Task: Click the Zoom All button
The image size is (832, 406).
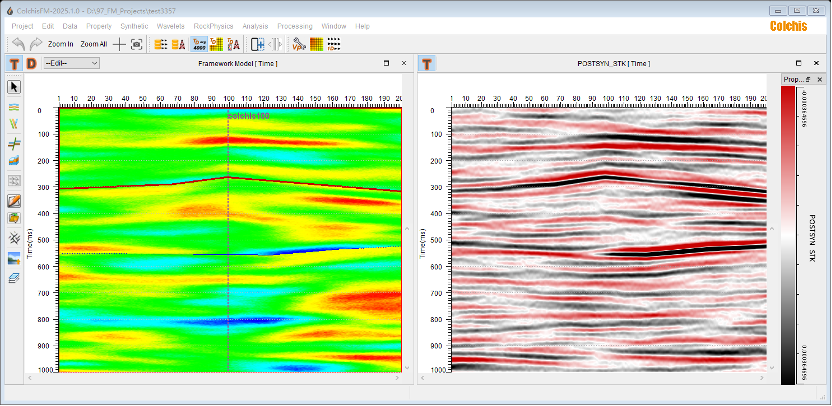Action: click(x=94, y=45)
